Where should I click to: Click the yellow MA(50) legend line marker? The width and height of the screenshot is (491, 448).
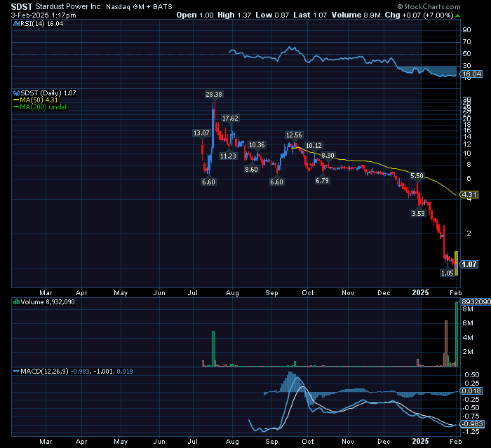16,100
